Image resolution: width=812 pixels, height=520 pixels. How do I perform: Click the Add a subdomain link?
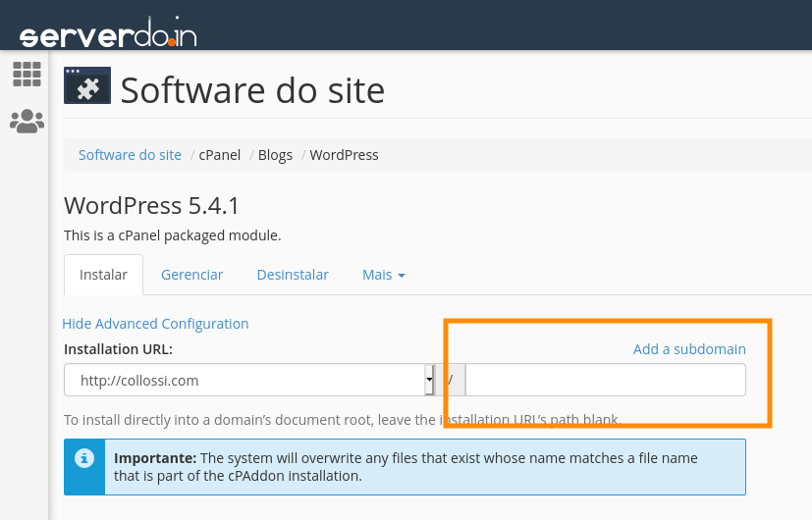tap(689, 349)
